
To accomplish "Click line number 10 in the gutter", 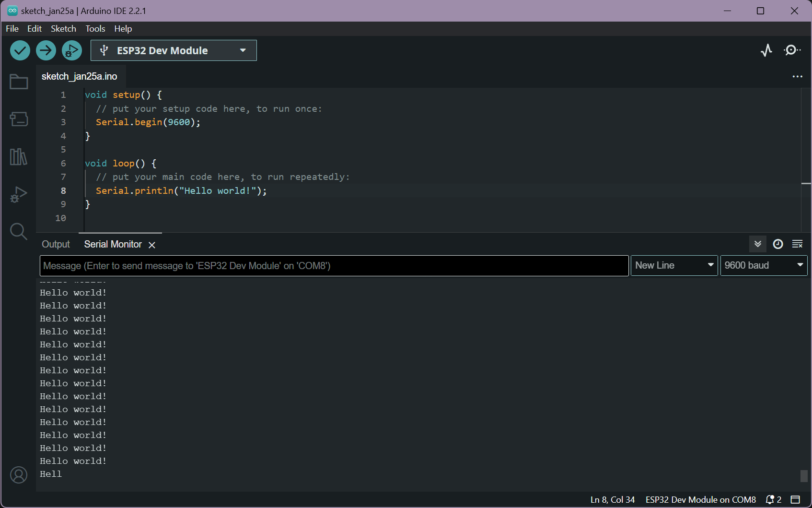I will (x=60, y=218).
